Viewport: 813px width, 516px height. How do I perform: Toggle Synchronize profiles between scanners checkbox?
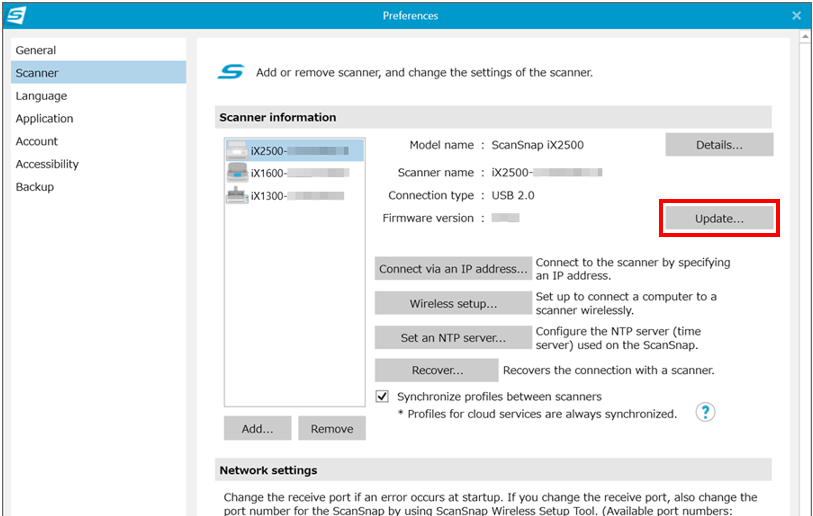[x=382, y=396]
